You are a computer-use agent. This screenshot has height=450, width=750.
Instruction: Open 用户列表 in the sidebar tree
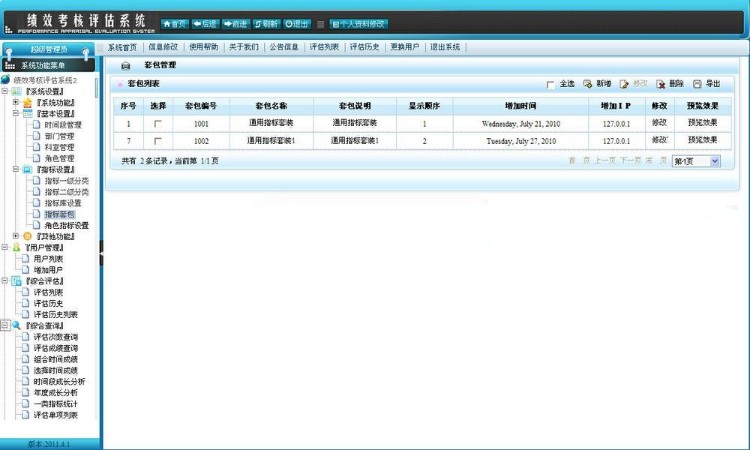48,259
